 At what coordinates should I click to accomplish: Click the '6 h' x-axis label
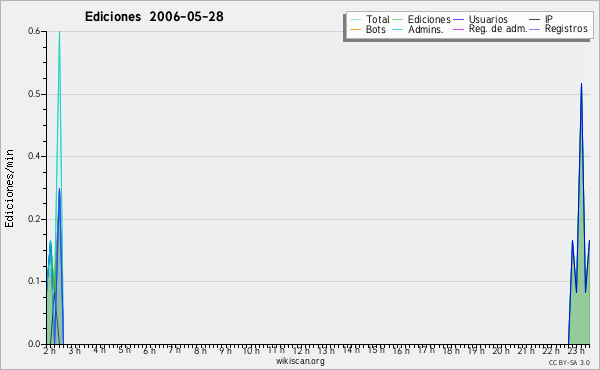tap(149, 350)
